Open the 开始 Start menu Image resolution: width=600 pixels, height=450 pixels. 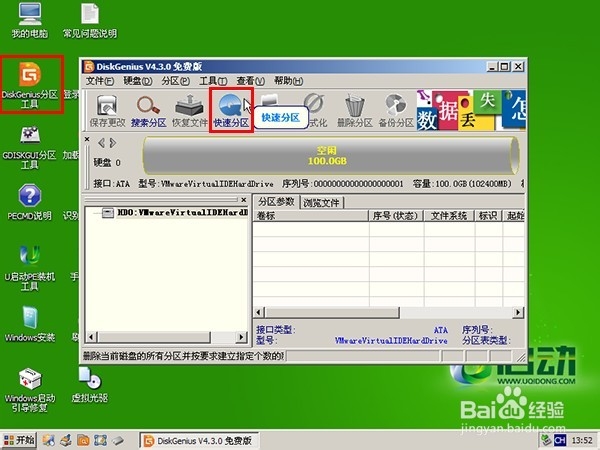pos(19,440)
